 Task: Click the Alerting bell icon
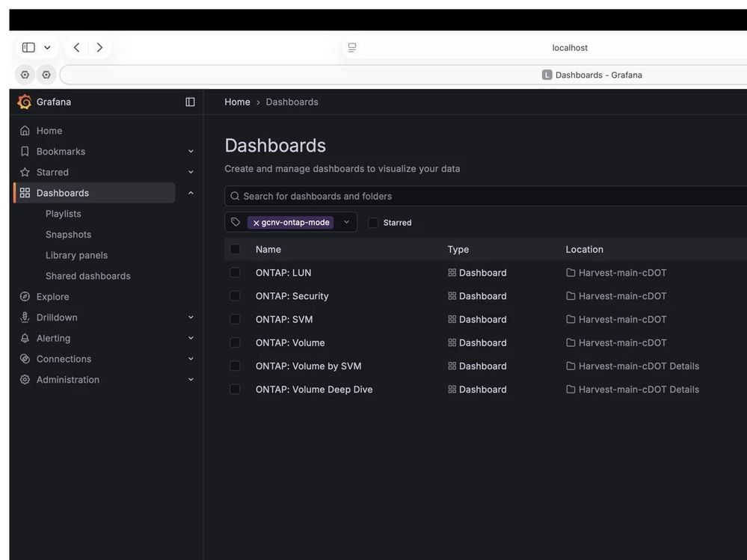click(x=25, y=338)
